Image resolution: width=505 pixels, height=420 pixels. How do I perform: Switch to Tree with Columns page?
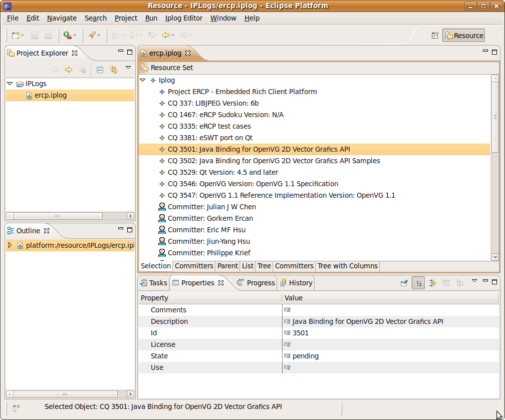pos(348,266)
